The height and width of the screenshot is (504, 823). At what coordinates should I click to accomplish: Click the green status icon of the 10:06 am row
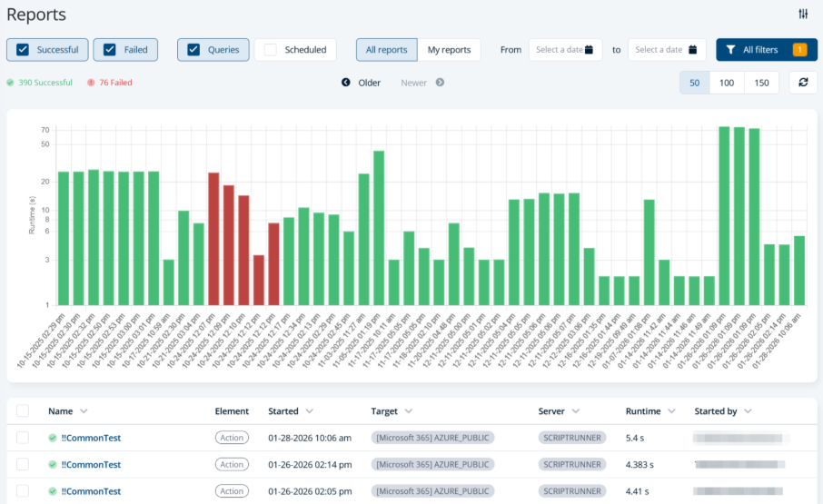coord(53,438)
